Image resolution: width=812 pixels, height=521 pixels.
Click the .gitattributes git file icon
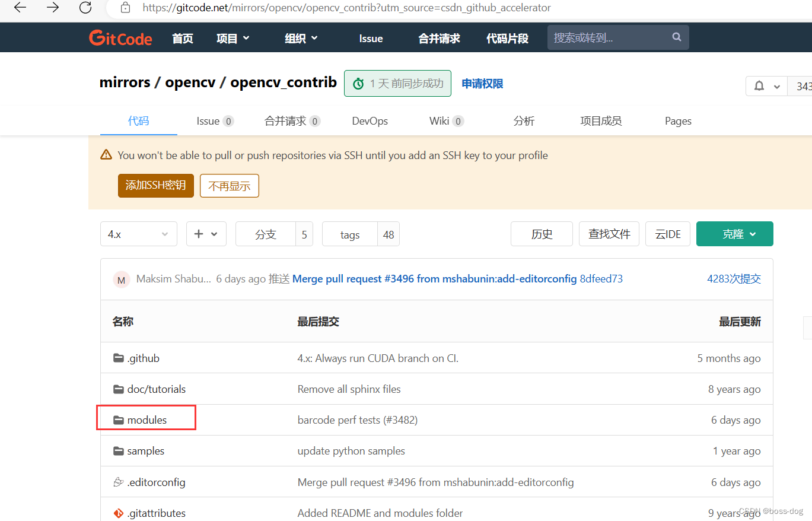pos(118,513)
